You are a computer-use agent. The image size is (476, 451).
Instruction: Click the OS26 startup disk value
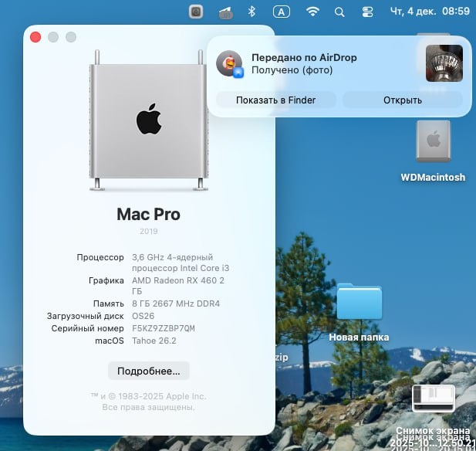(143, 316)
